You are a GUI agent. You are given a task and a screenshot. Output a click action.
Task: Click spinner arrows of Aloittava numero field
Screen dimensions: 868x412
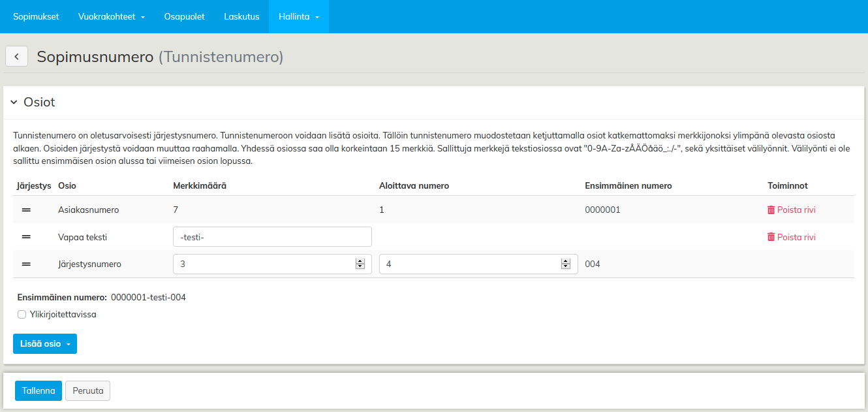pyautogui.click(x=566, y=264)
